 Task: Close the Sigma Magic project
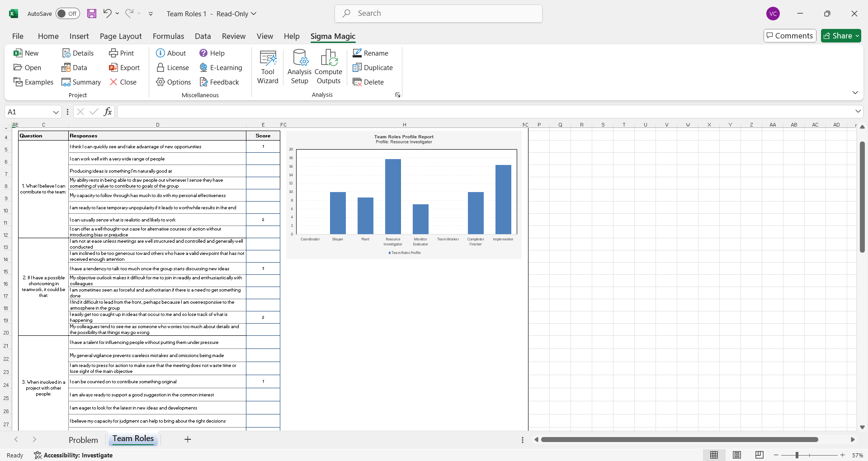click(123, 82)
